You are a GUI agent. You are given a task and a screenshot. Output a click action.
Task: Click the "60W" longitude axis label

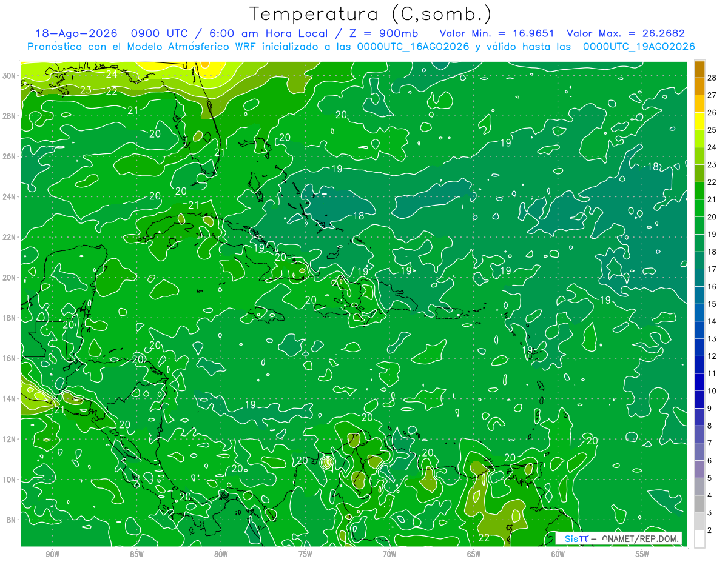coord(558,554)
